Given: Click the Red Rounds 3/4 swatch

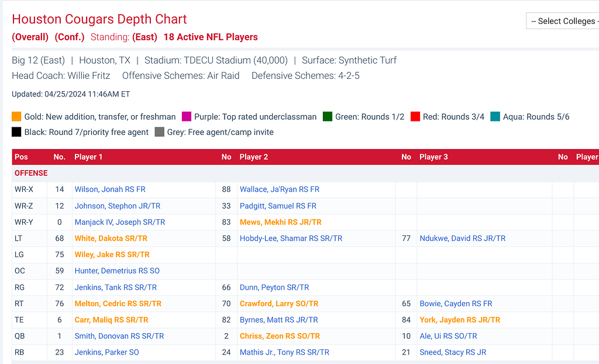Looking at the screenshot, I should click(x=415, y=116).
